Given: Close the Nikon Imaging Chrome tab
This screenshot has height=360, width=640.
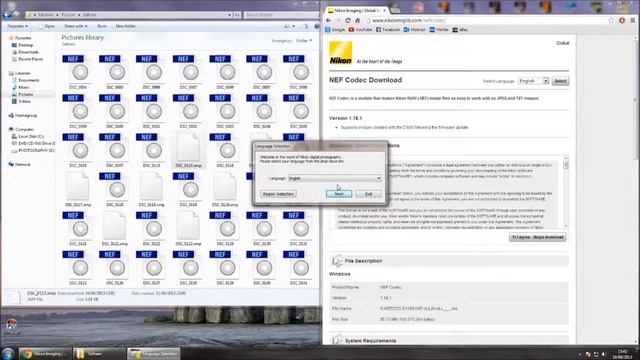Looking at the screenshot, I should point(384,10).
